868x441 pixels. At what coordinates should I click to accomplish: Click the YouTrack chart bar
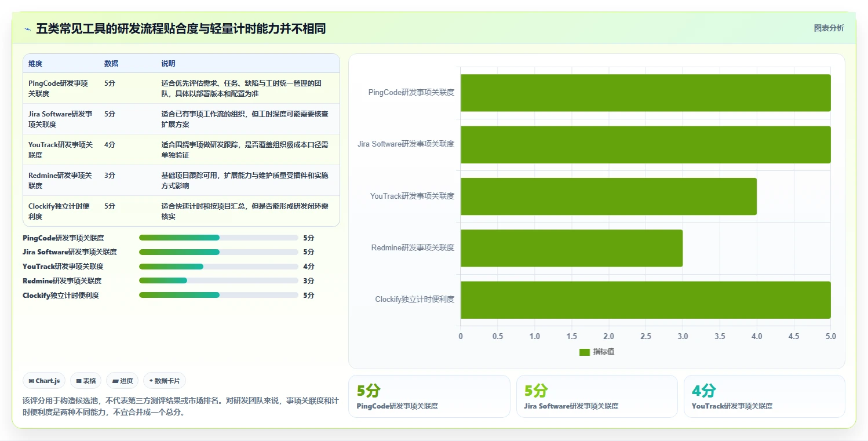(608, 196)
